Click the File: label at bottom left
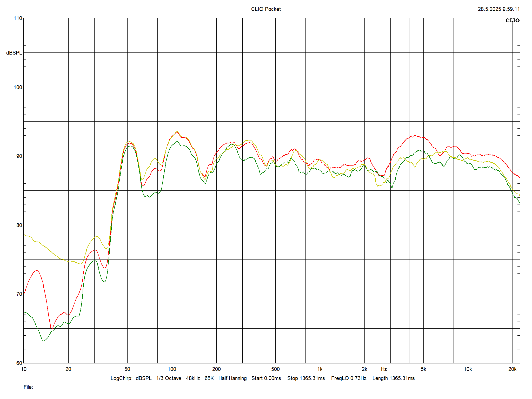 (28, 387)
